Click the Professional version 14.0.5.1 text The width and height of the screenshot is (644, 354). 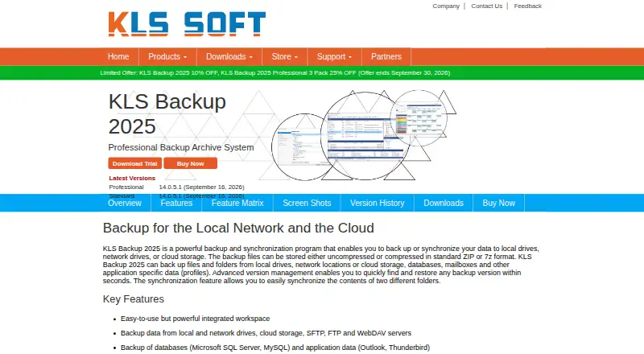point(202,187)
